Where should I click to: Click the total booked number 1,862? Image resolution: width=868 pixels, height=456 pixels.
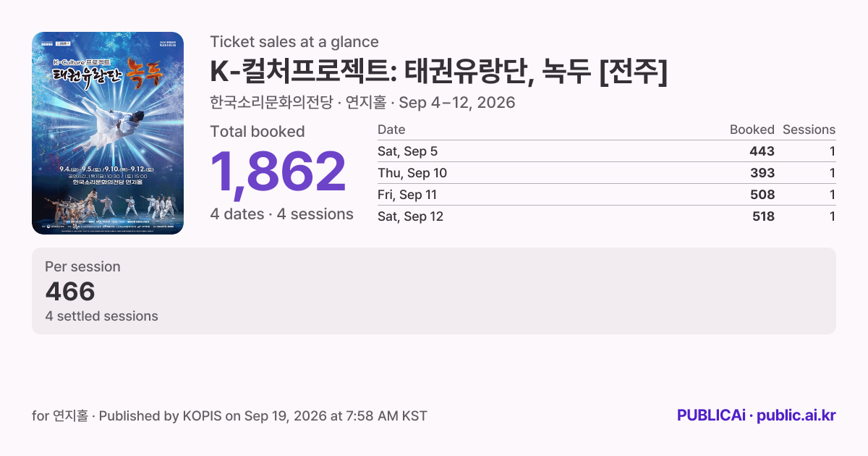[x=278, y=172]
